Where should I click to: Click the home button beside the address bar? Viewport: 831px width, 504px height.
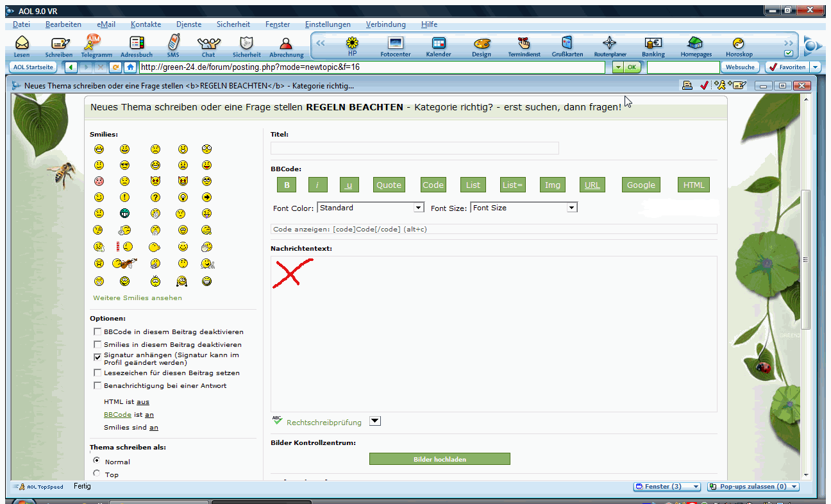tap(131, 67)
